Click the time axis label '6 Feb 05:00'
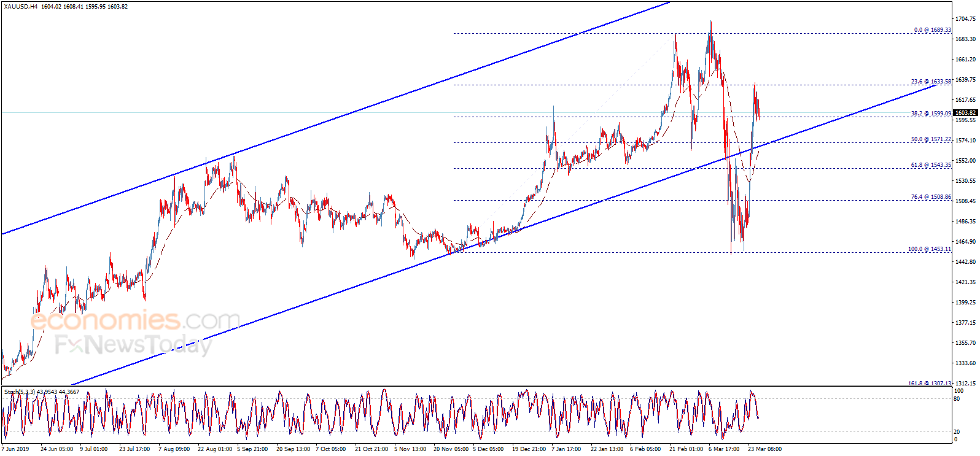 click(645, 449)
